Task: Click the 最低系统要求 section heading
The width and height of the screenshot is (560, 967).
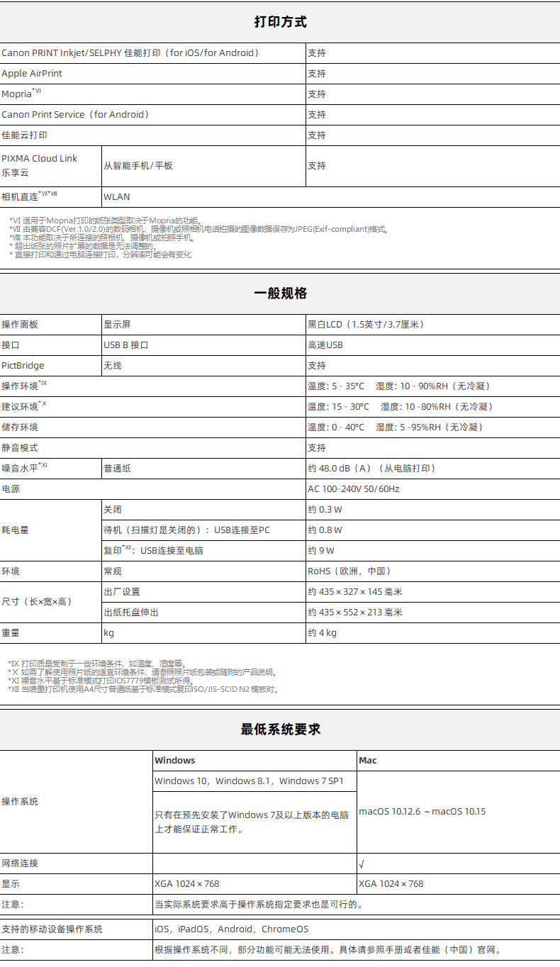Action: [280, 730]
